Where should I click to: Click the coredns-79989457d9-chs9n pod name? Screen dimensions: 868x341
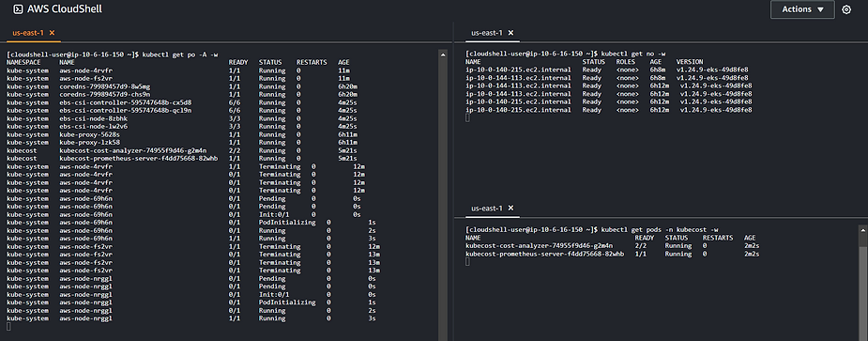pos(104,95)
